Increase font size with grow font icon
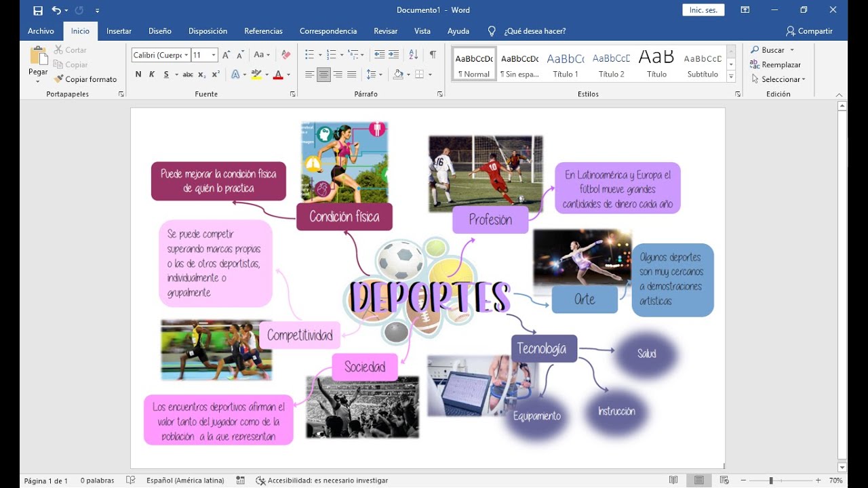The height and width of the screenshot is (488, 868). point(226,55)
